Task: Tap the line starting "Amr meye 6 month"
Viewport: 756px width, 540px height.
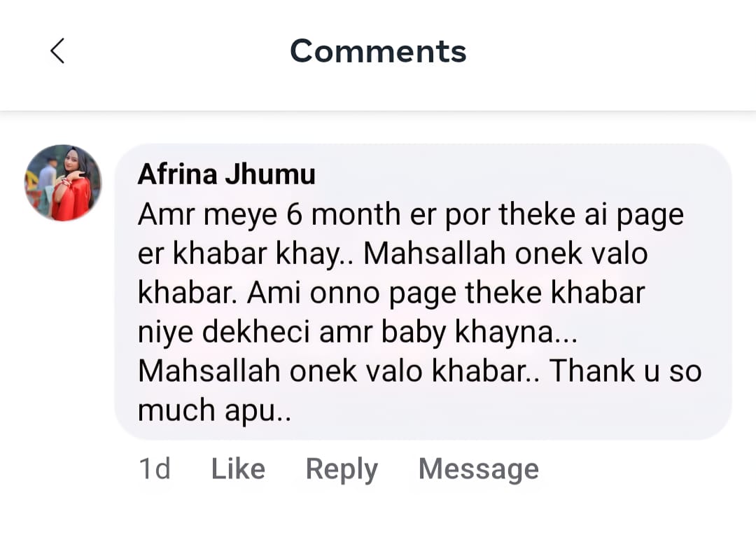Action: (x=410, y=214)
